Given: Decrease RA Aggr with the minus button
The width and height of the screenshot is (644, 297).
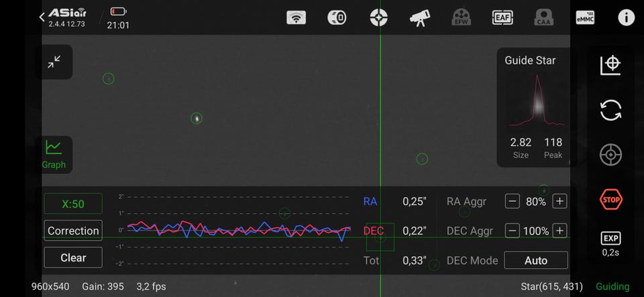Looking at the screenshot, I should point(512,201).
